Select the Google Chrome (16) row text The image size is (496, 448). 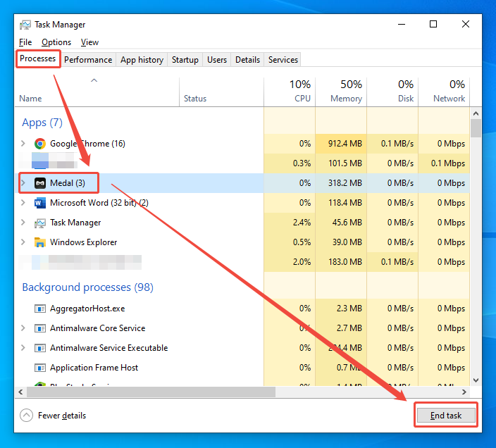click(x=87, y=144)
